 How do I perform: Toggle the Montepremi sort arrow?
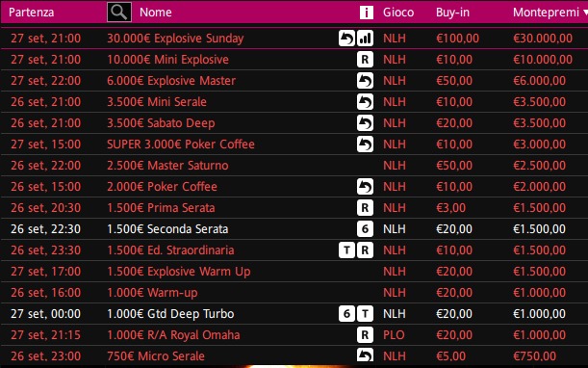click(x=585, y=13)
